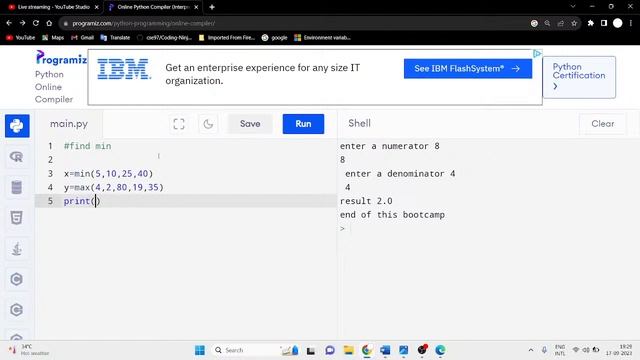
Task: Toggle dark mode moon icon
Action: pos(208,124)
